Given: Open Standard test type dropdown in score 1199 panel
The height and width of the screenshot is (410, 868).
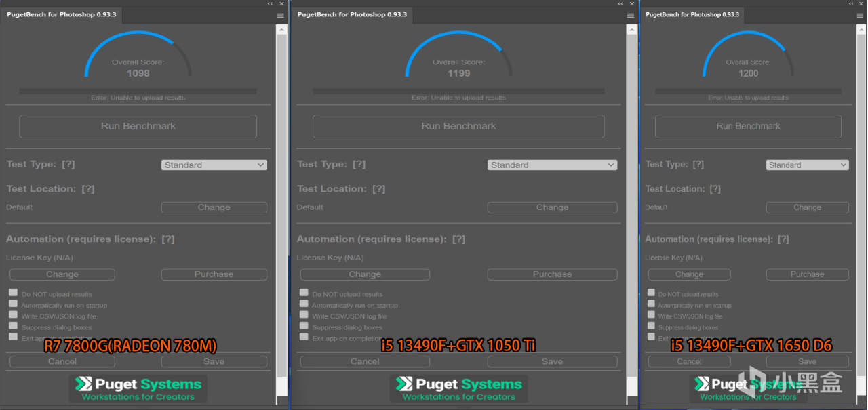Looking at the screenshot, I should coord(553,165).
